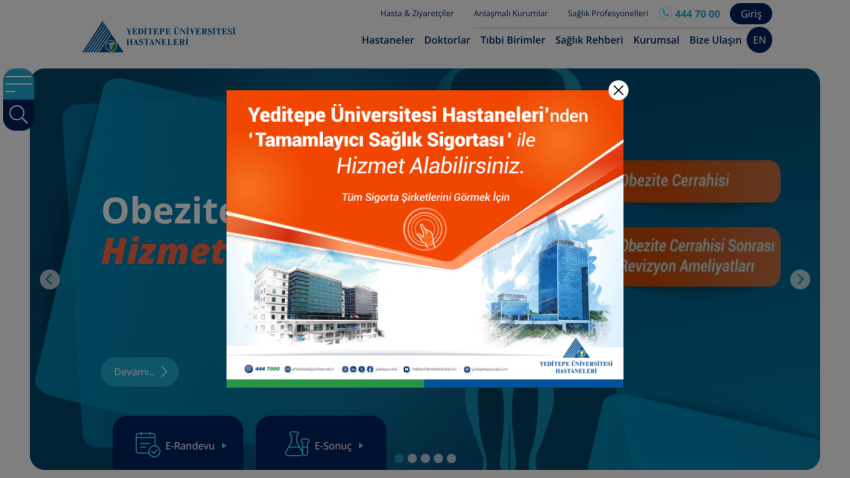Screen dimensions: 850x478
Task: Open site search with the magnifier icon
Action: (x=18, y=115)
